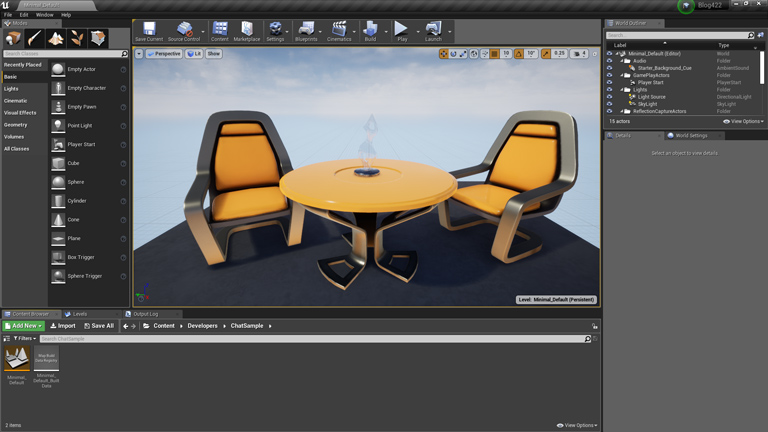Select the Minimal_Default map thumbnail

click(17, 358)
